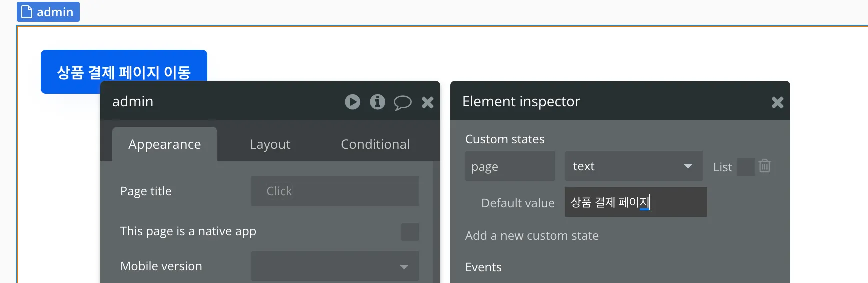Click the page file icon in admin label
The height and width of the screenshot is (283, 868).
click(27, 12)
